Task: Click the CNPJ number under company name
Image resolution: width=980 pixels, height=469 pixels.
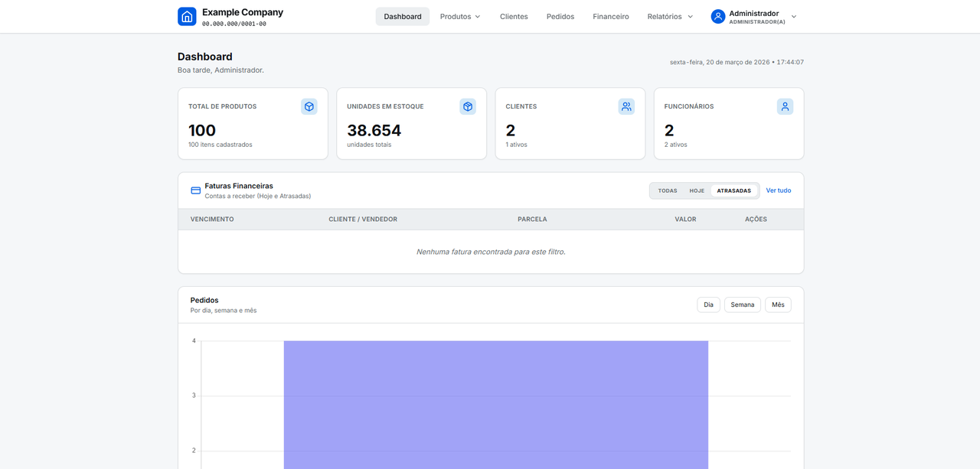Action: (x=234, y=24)
